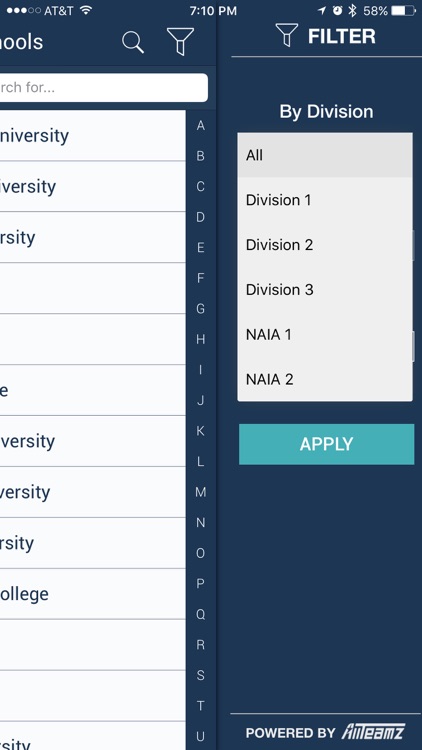Screen dimensions: 422x750
Task: Choose Division 2 from the list
Action: coord(325,245)
